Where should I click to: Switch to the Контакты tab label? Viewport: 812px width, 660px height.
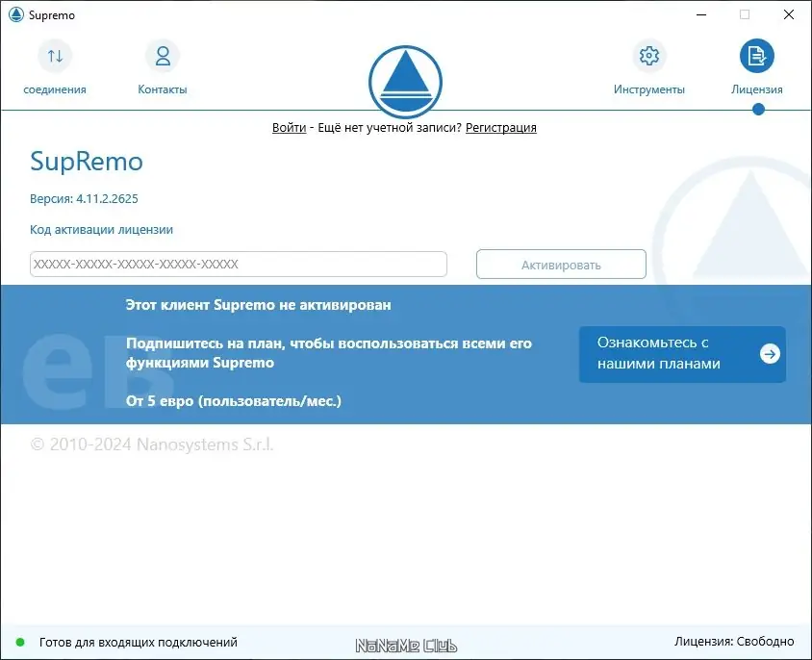click(x=163, y=89)
